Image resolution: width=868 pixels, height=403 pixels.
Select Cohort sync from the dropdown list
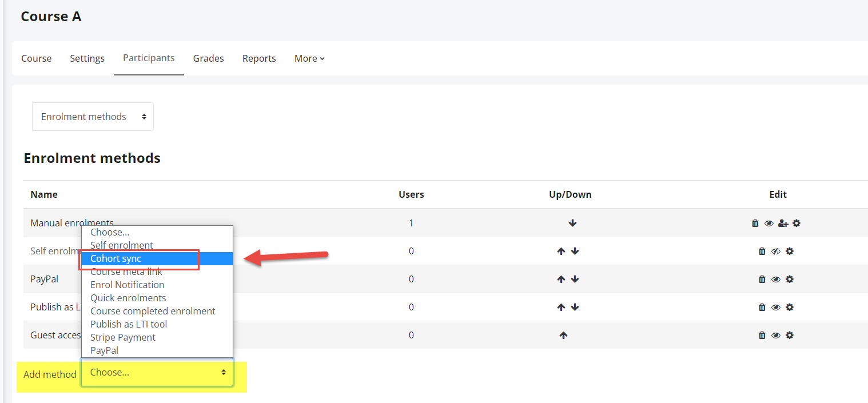pyautogui.click(x=157, y=258)
